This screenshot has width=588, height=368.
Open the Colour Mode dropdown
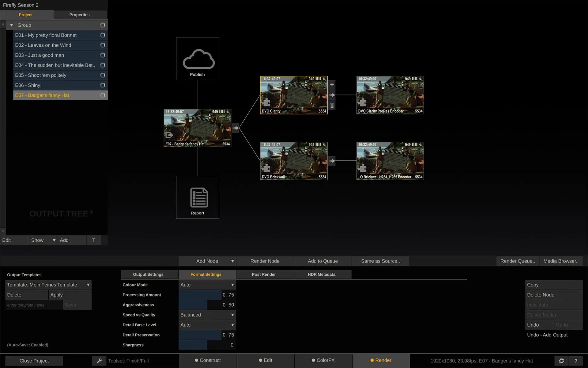pyautogui.click(x=207, y=285)
